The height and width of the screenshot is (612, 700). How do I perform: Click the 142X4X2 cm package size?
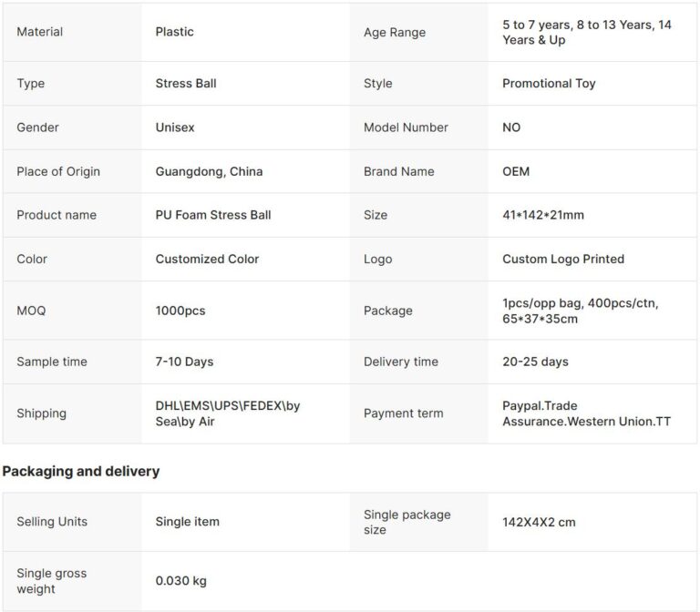[x=539, y=522]
